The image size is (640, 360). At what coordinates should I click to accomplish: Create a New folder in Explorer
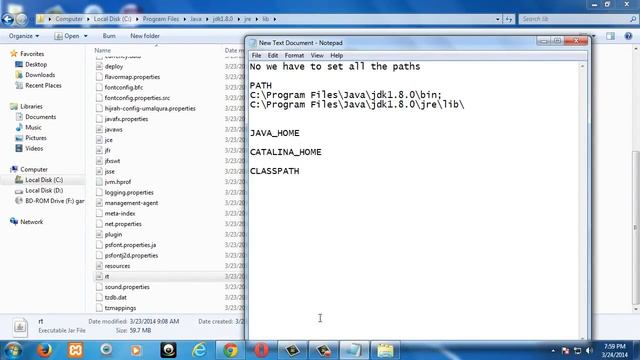coord(145,36)
